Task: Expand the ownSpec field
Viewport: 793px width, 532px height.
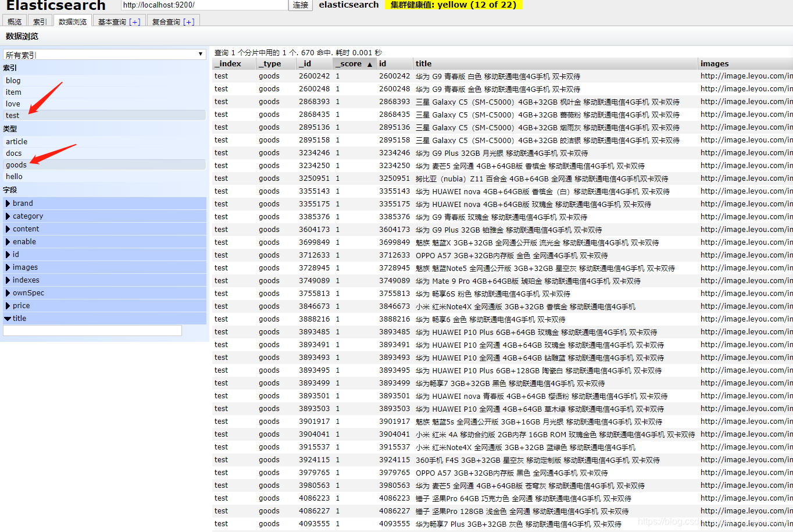Action: point(105,293)
